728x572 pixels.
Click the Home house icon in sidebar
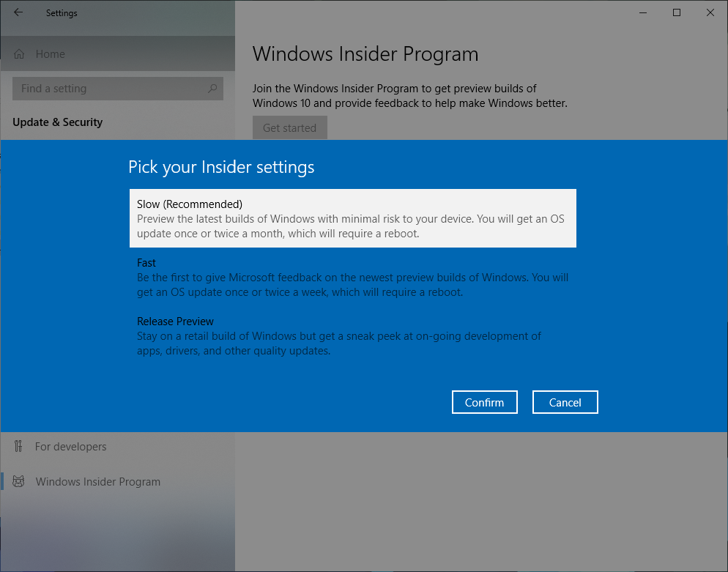coord(18,53)
